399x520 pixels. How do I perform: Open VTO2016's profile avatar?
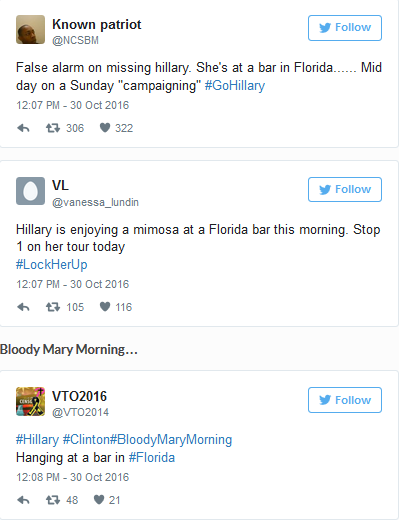point(30,401)
